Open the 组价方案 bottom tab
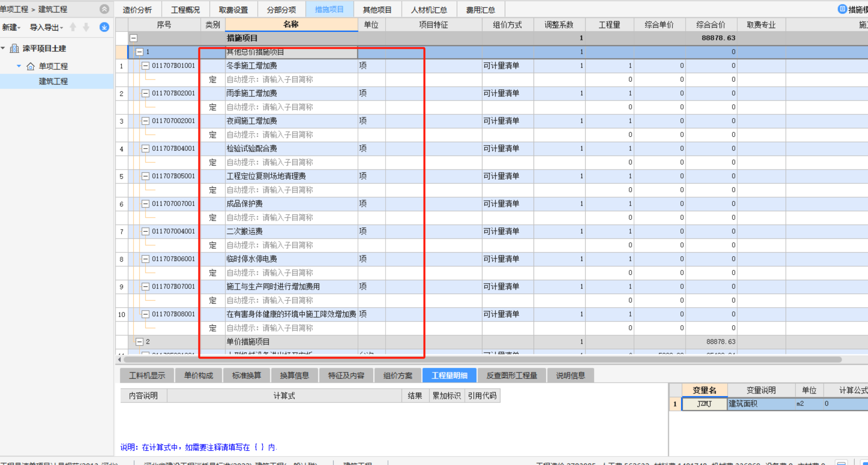The image size is (868, 465). (398, 375)
